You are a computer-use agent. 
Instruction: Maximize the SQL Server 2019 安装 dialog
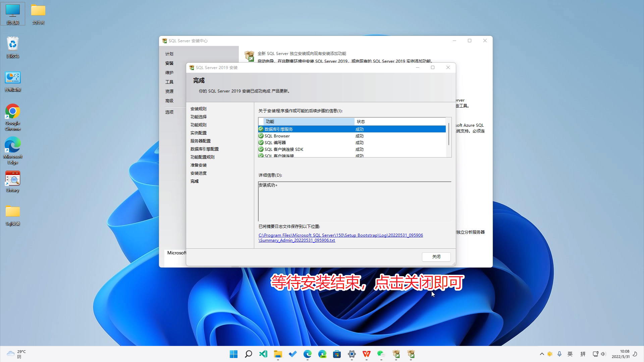pos(433,67)
